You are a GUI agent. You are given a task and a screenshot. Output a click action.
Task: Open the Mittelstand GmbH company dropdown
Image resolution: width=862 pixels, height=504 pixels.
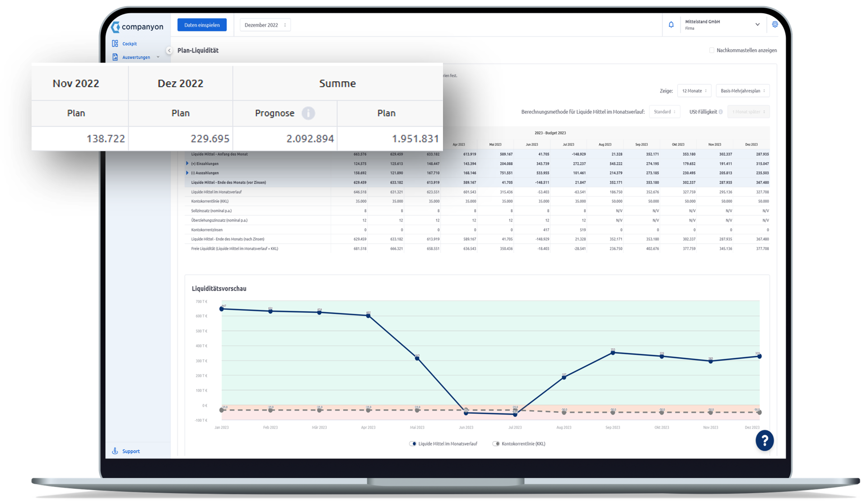pos(722,25)
